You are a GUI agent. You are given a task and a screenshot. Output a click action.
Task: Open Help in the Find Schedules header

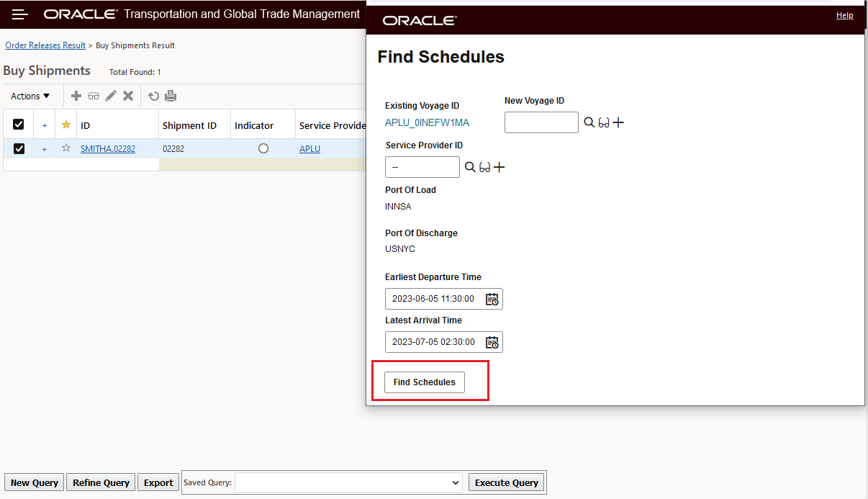[844, 15]
